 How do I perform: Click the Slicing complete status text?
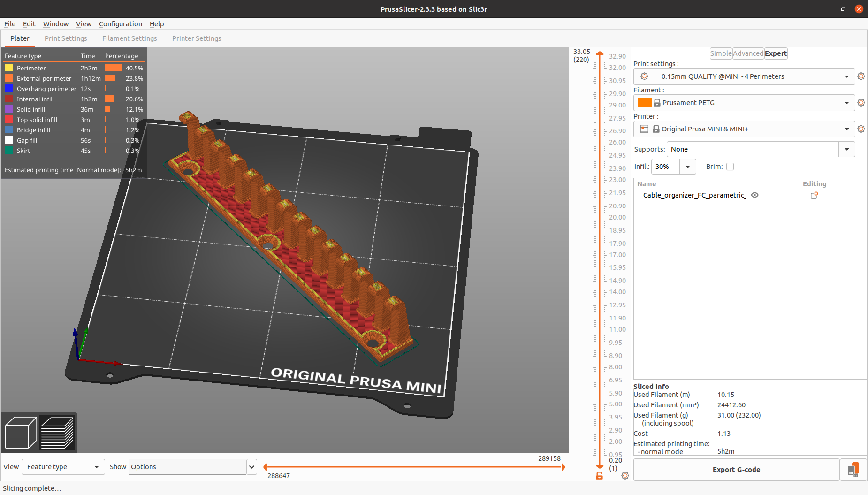pos(32,488)
